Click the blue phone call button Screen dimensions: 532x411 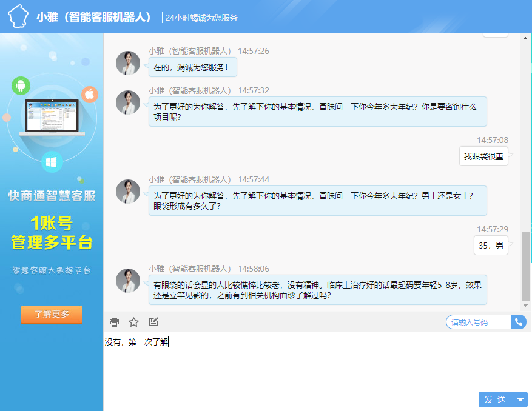pos(519,322)
